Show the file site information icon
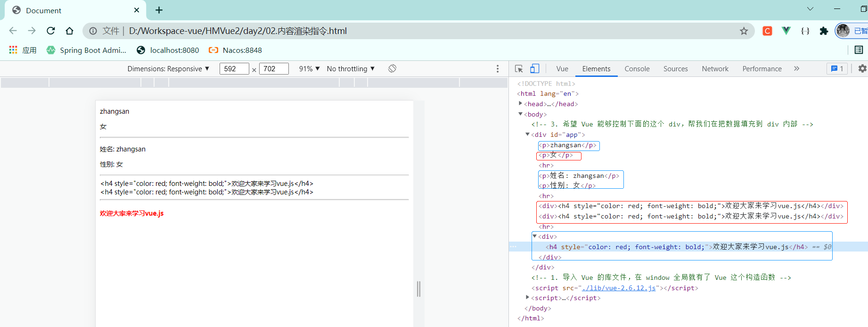 pyautogui.click(x=93, y=31)
